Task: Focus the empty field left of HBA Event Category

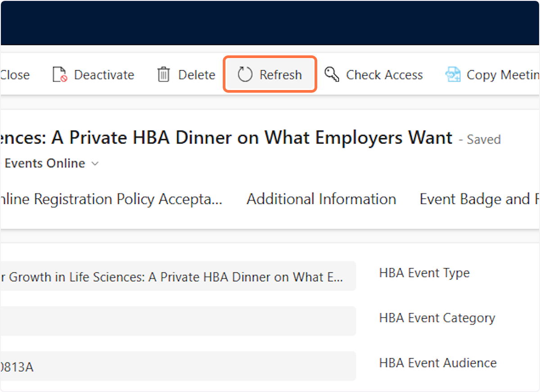Action: point(175,321)
